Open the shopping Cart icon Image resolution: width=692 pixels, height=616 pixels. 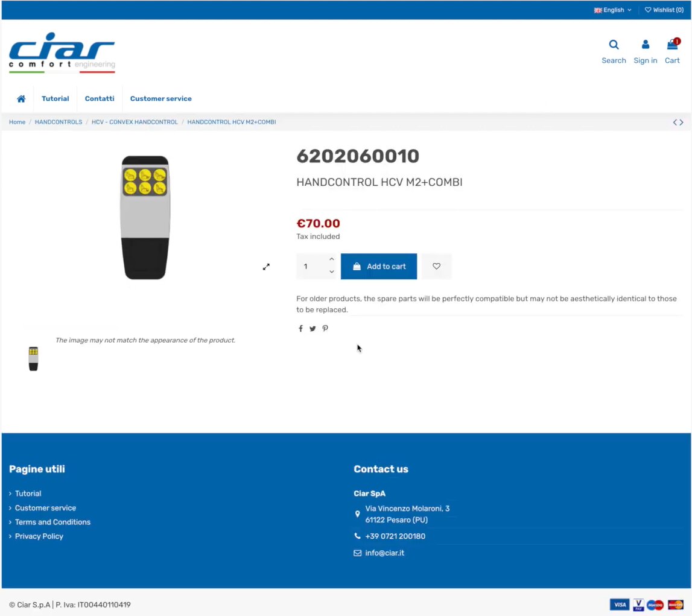pyautogui.click(x=672, y=45)
